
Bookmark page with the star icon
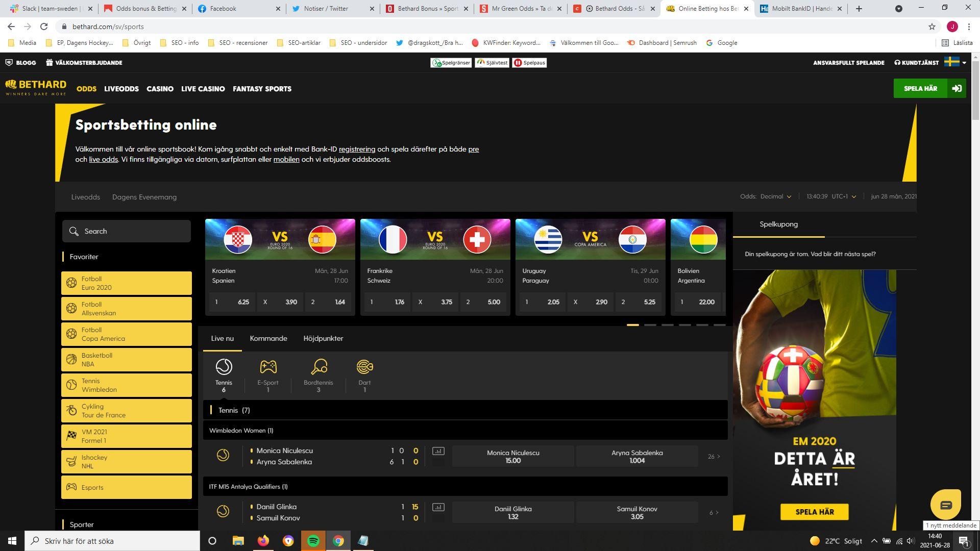(x=932, y=27)
